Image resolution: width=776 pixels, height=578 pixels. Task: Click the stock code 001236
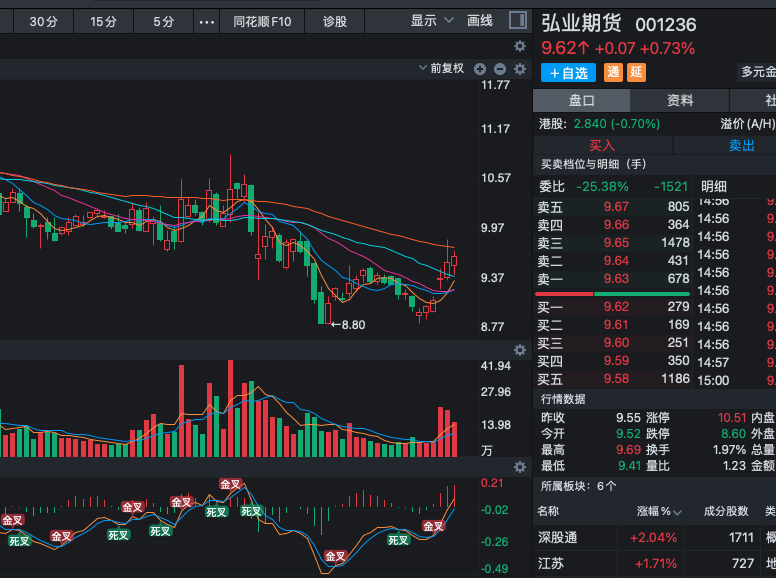666,25
